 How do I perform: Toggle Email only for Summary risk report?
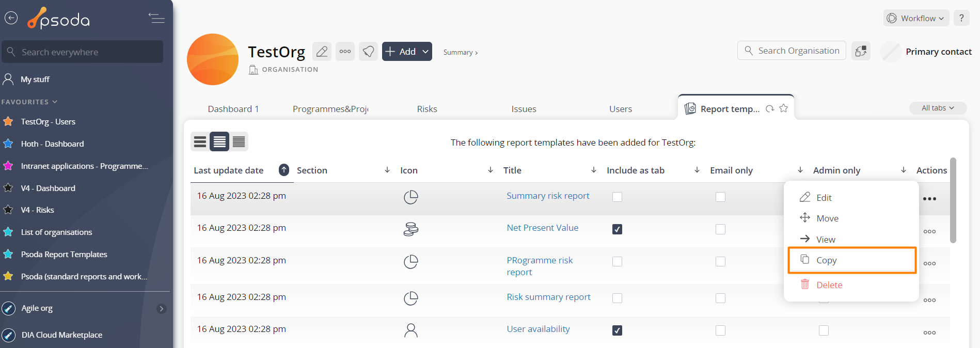pyautogui.click(x=720, y=197)
